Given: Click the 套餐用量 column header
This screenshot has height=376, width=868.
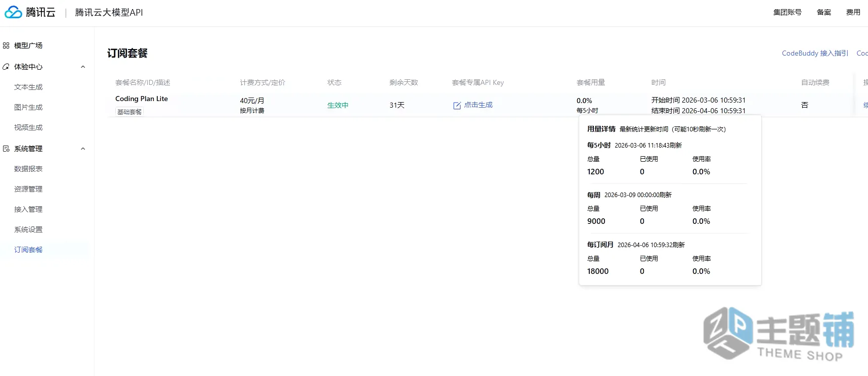Looking at the screenshot, I should 591,82.
